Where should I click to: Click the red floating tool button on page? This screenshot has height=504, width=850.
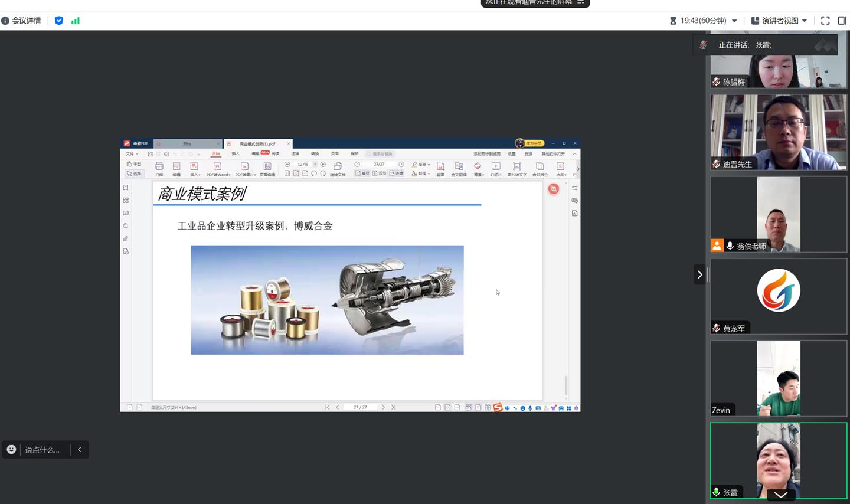[x=554, y=189]
